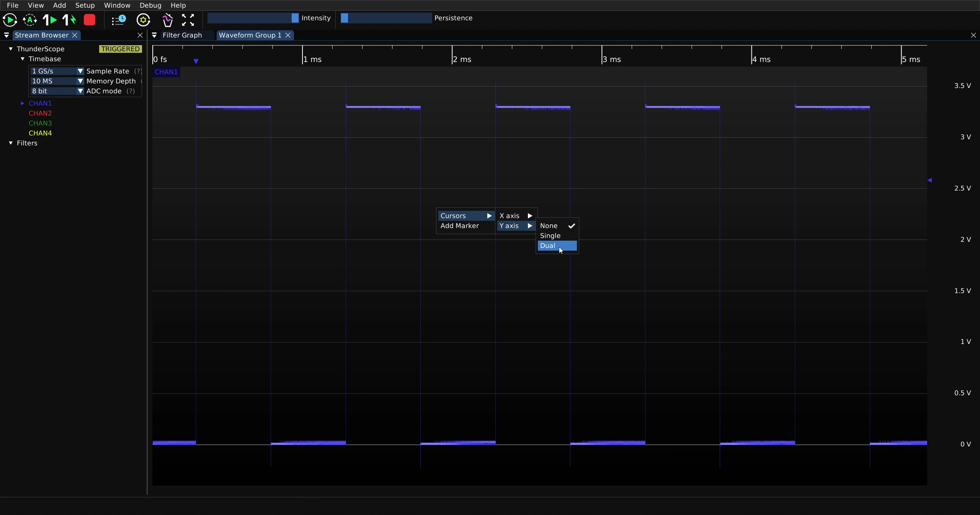Click the ADC mode help question mark
This screenshot has height=515, width=980.
[131, 91]
